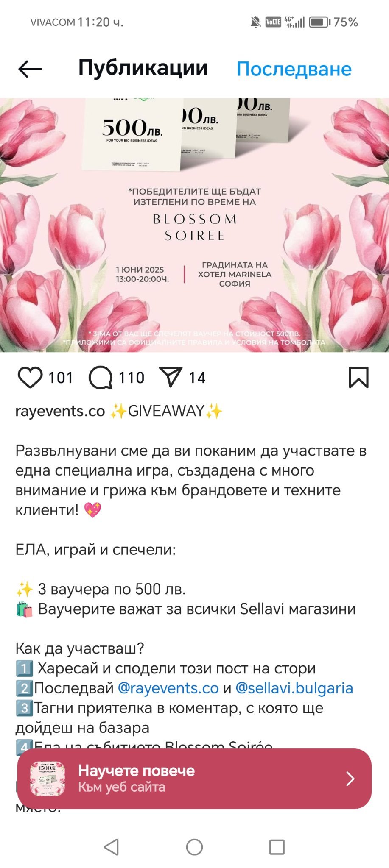389x868 pixels.
Task: Tap the Научете повече banner
Action: (194, 779)
